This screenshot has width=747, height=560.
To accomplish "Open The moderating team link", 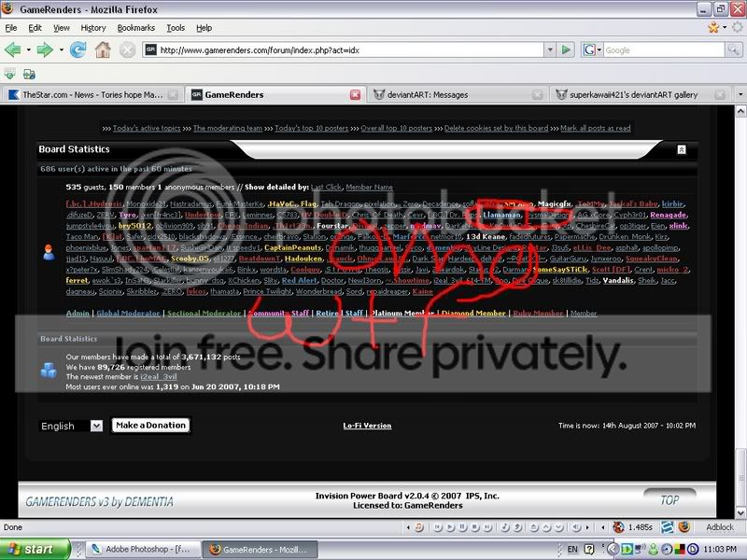I will [x=227, y=128].
